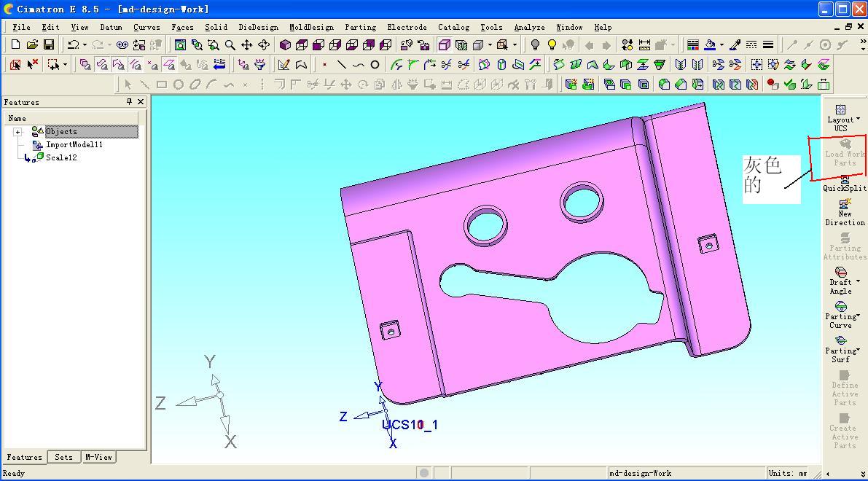Click the QuickSplit tool
868x481 pixels.
(x=844, y=184)
